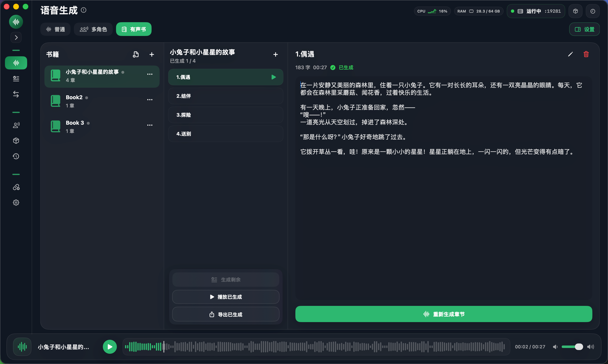Screen dimensions: 608x364
Task: Open the cube icon in top bar
Action: [x=576, y=11]
